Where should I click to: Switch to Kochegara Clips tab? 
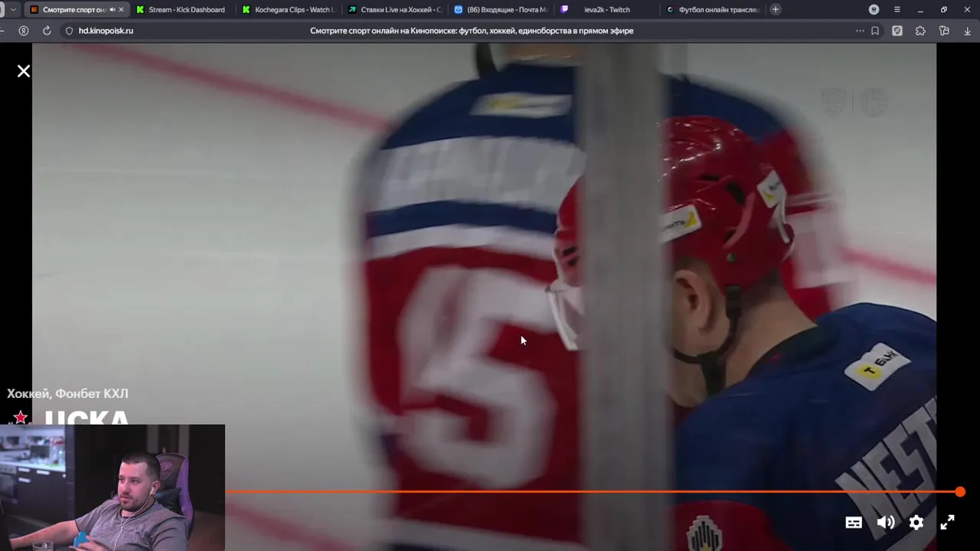(x=289, y=10)
